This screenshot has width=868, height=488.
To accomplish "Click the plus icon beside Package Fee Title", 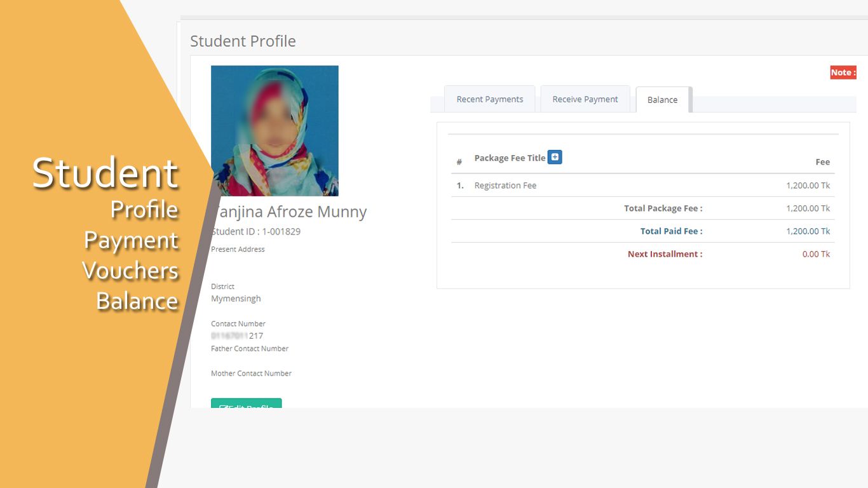I will 555,157.
